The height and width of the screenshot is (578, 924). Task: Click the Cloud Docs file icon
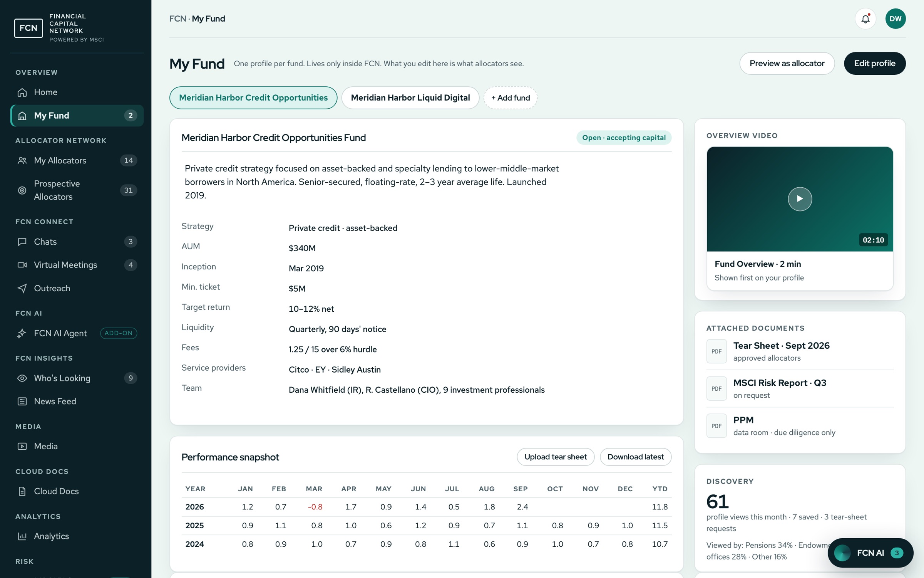[22, 491]
